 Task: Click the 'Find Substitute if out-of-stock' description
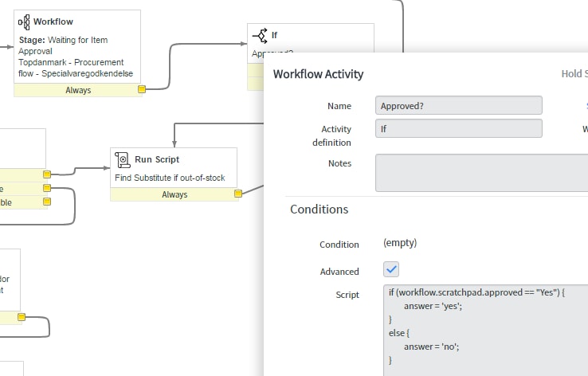(x=170, y=178)
